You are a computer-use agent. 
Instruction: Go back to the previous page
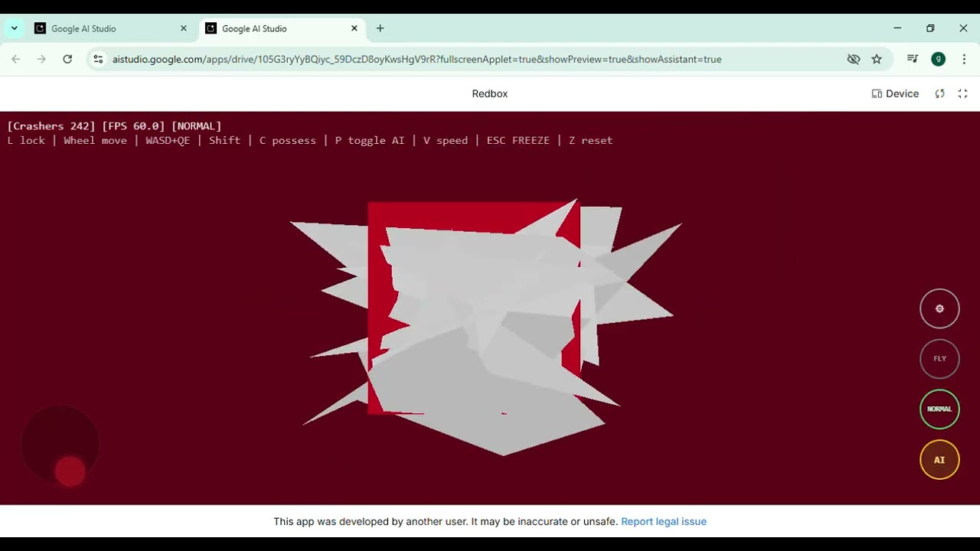point(16,59)
